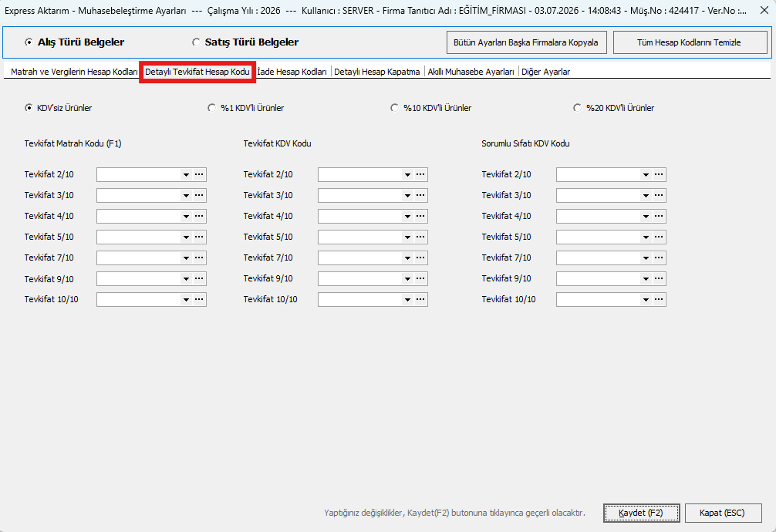Open lookup for Tevkifat 9/10 Matrah Kodu
This screenshot has width=776, height=532.
pyautogui.click(x=199, y=278)
